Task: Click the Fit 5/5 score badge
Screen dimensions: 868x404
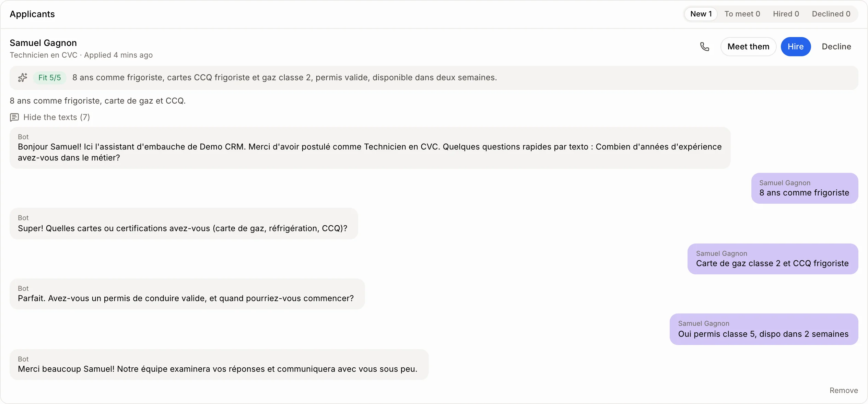Action: click(50, 78)
